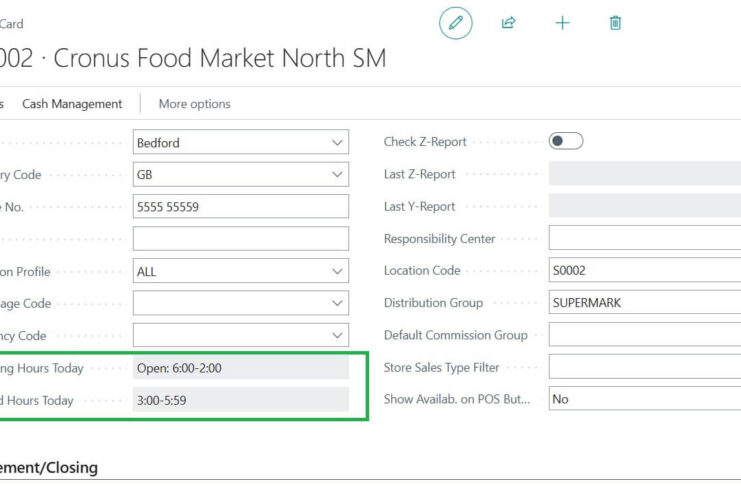The width and height of the screenshot is (741, 486).
Task: Open the Language Code dropdown arrow
Action: [x=337, y=303]
